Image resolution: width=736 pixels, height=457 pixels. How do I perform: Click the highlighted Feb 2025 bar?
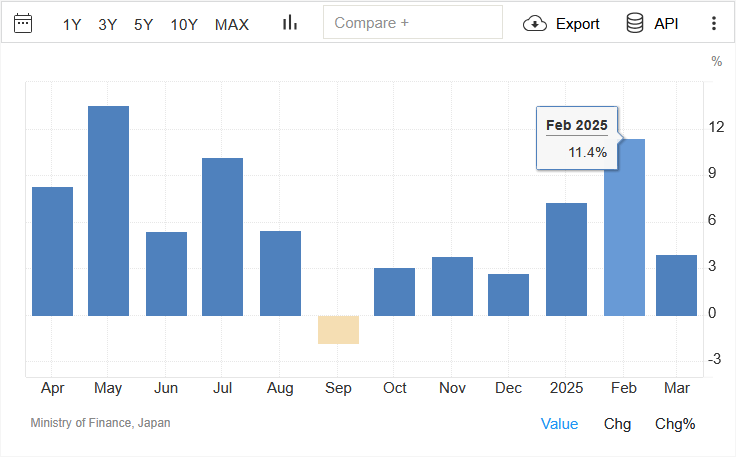click(624, 227)
